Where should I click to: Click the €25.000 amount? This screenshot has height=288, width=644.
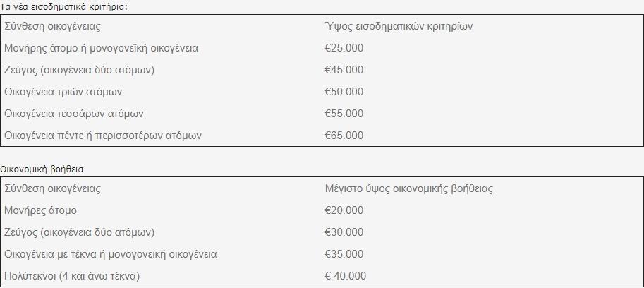pos(344,48)
